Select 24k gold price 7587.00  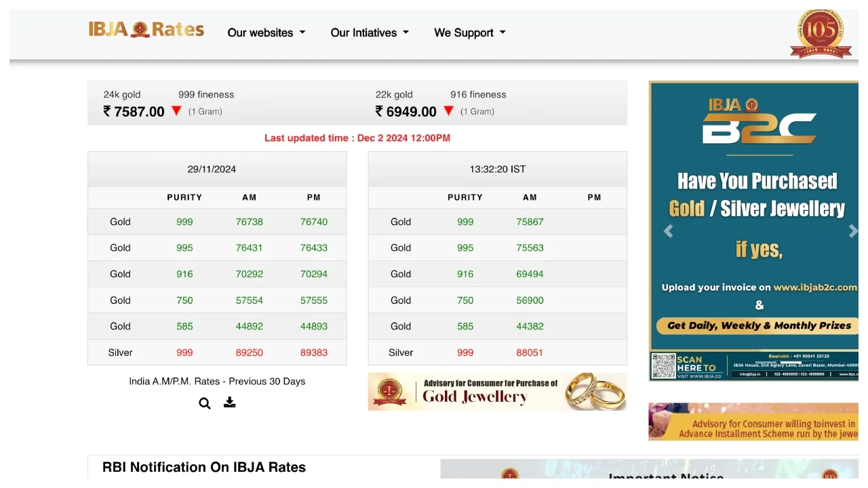[x=134, y=112]
